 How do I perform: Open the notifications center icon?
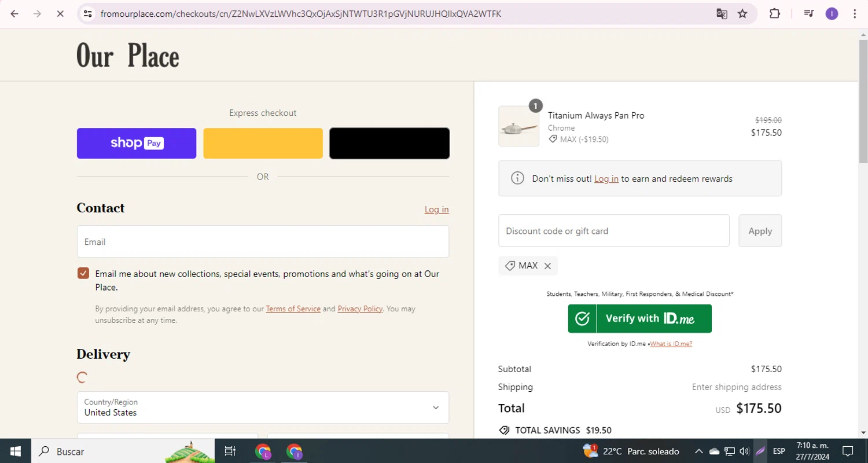point(848,451)
